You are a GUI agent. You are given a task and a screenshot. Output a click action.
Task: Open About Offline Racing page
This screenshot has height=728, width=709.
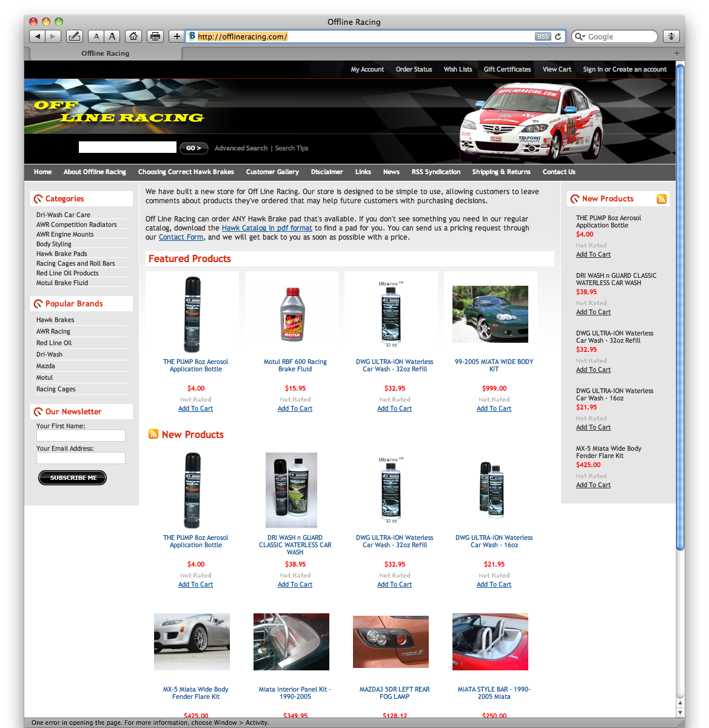pyautogui.click(x=95, y=172)
